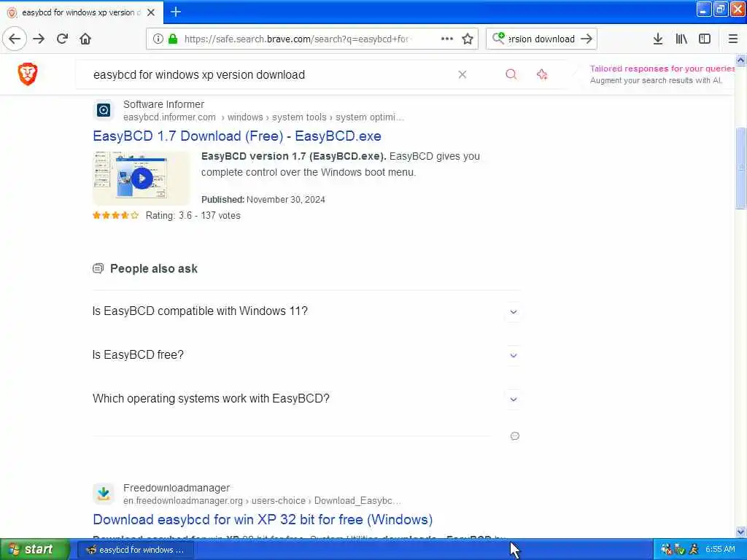747x560 pixels.
Task: Click 'Published: November 30, 2024' text
Action: point(263,200)
